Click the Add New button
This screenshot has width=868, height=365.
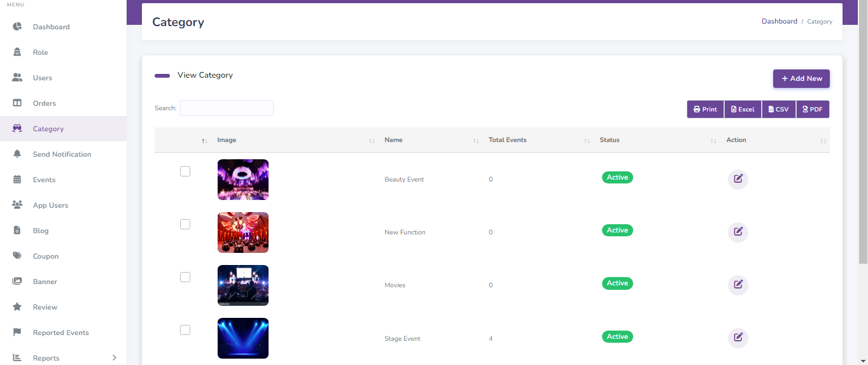[x=801, y=78]
